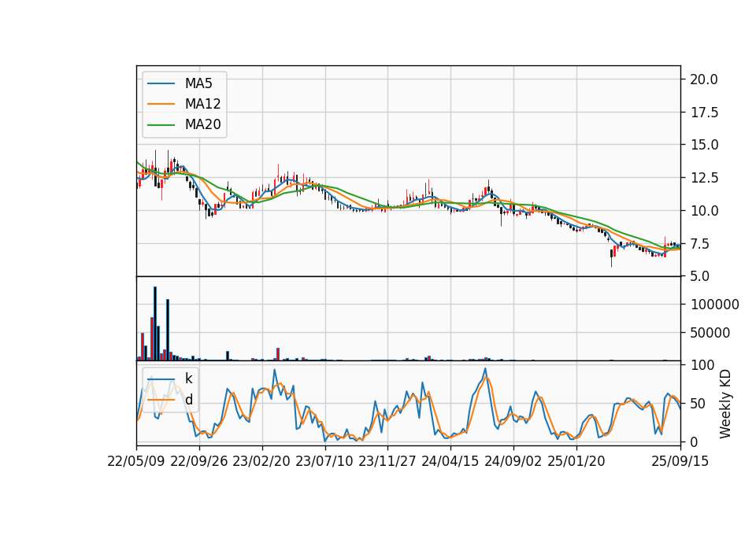Click the date label 23/07/10

[x=324, y=461]
